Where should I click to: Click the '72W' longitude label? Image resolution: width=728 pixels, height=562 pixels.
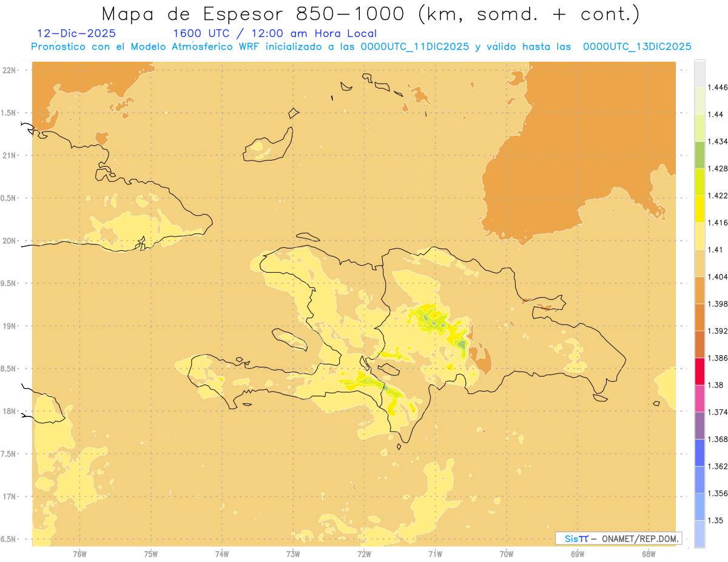coord(364,554)
